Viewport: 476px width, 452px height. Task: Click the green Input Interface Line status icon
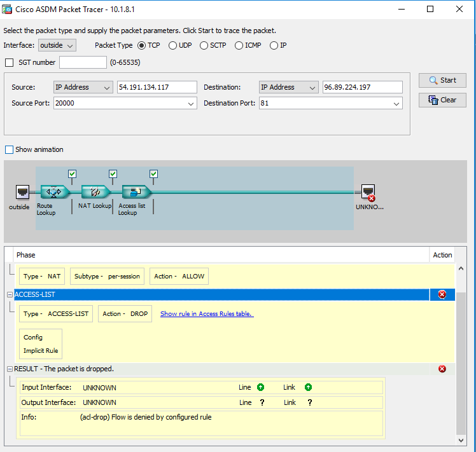click(260, 387)
